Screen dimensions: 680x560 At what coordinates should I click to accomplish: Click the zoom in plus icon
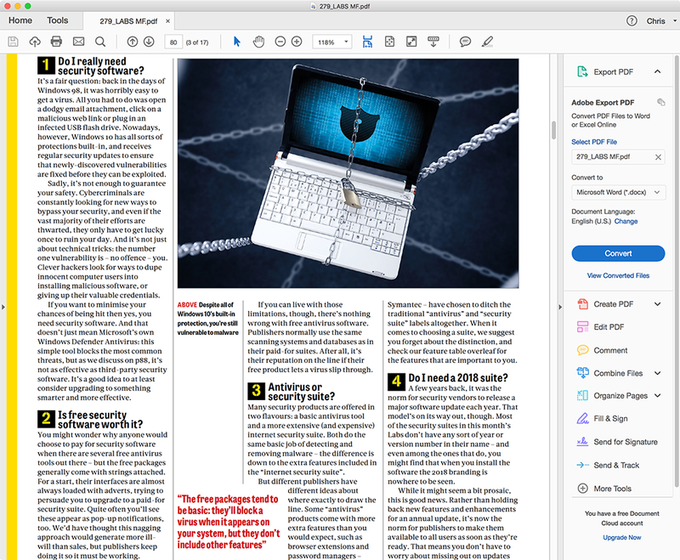point(297,42)
